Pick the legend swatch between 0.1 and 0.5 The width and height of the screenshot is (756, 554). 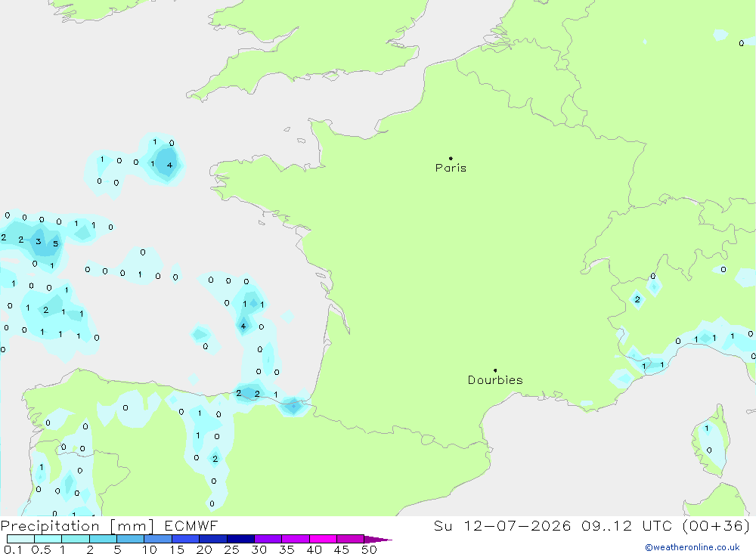point(20,539)
